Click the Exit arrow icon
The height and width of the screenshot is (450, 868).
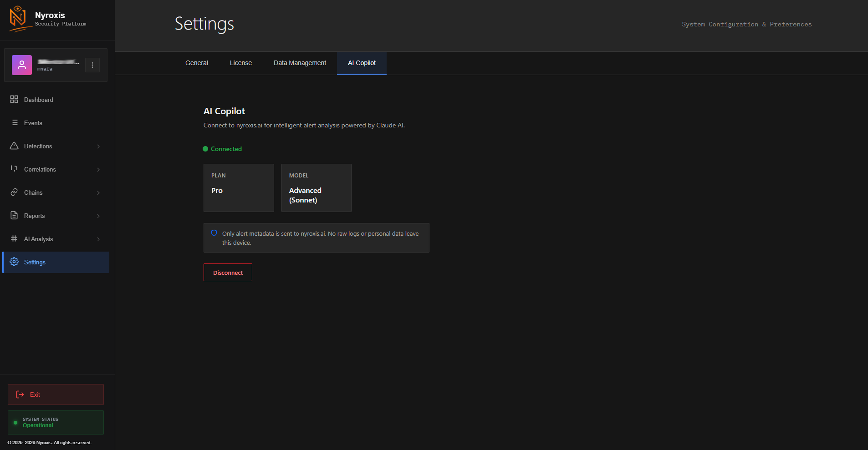[20, 394]
